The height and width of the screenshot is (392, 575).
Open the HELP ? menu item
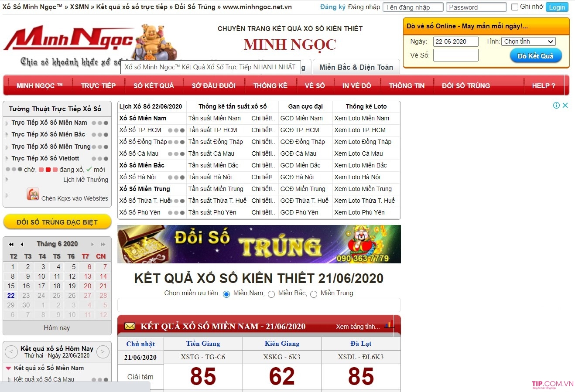click(x=544, y=85)
